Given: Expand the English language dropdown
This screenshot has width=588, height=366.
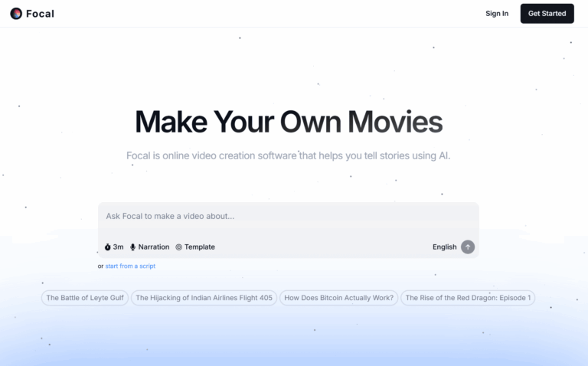Looking at the screenshot, I should pyautogui.click(x=444, y=247).
